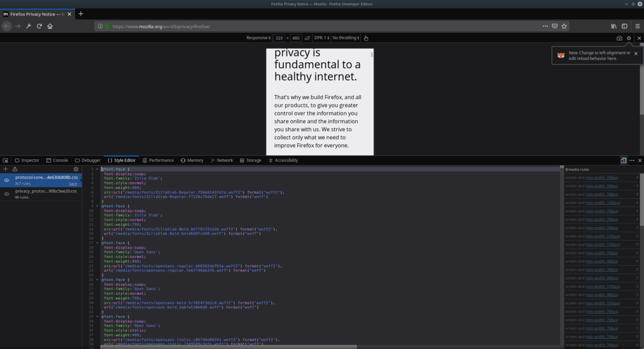Switch to the Console tab
Viewport: 644px width, 349px height.
tap(57, 160)
